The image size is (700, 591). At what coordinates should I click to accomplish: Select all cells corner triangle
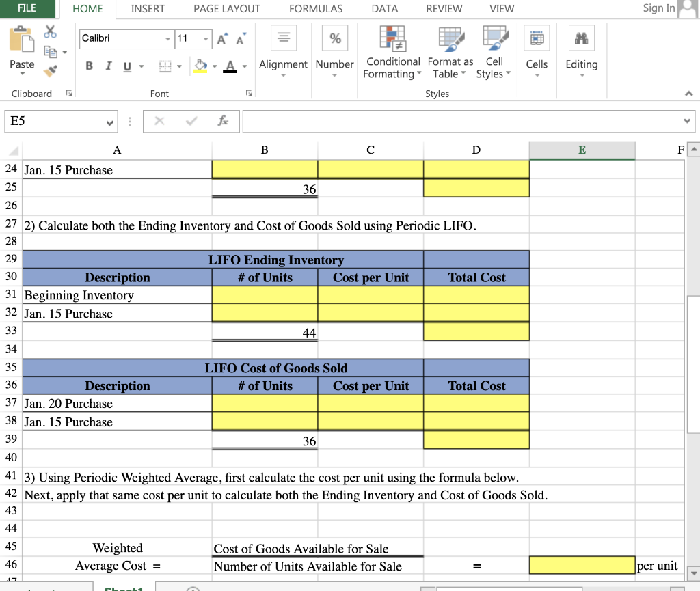coord(14,150)
